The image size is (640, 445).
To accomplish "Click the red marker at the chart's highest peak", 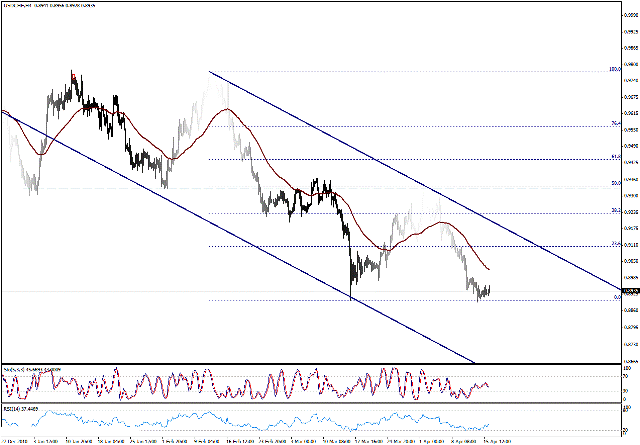I will point(74,74).
